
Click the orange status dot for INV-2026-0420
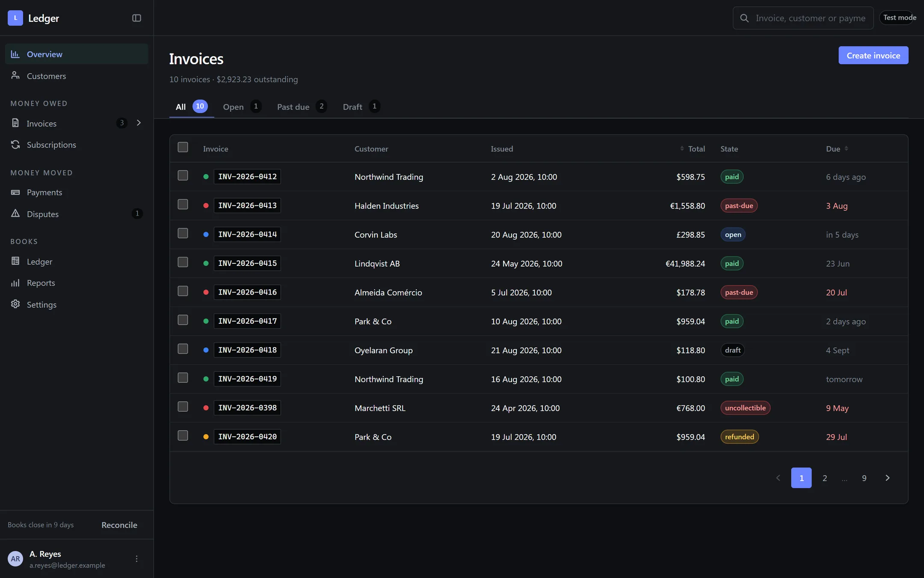coord(206,437)
